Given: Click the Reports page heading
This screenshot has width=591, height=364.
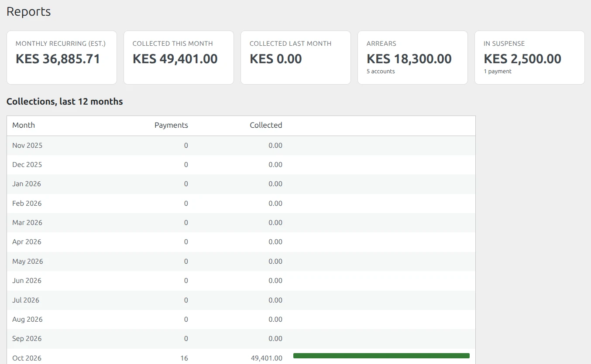Looking at the screenshot, I should pyautogui.click(x=28, y=12).
